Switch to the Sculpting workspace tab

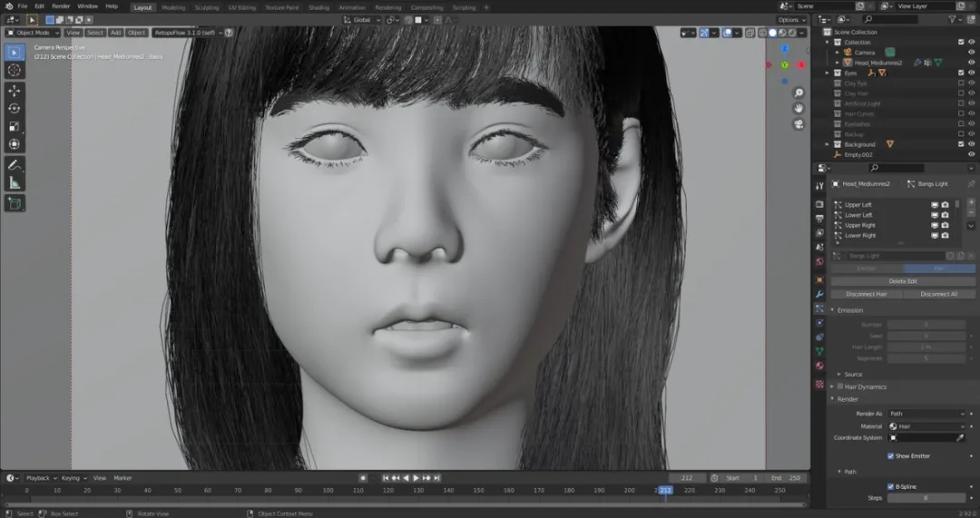207,7
